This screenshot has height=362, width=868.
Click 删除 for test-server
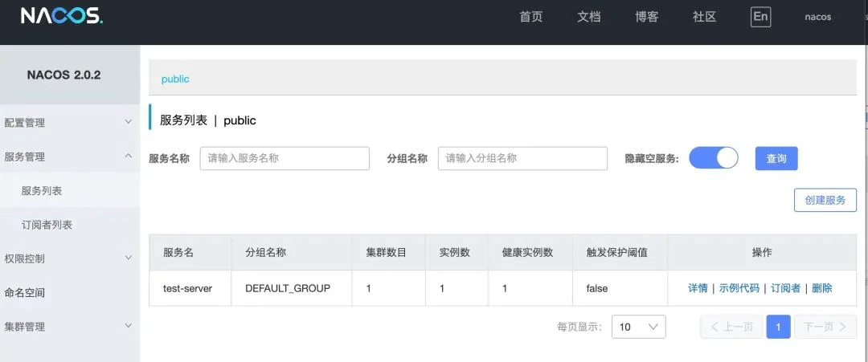click(821, 288)
